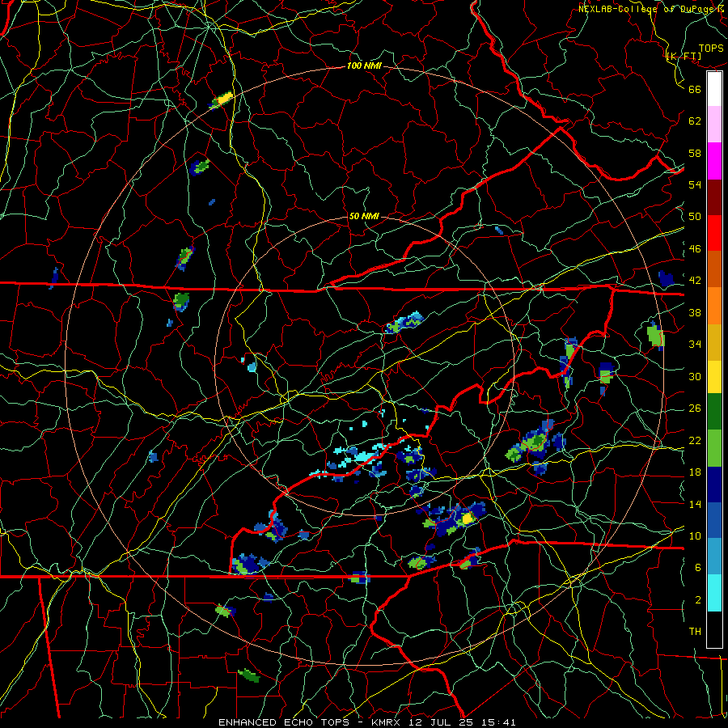Click the TH legend label

point(695,632)
